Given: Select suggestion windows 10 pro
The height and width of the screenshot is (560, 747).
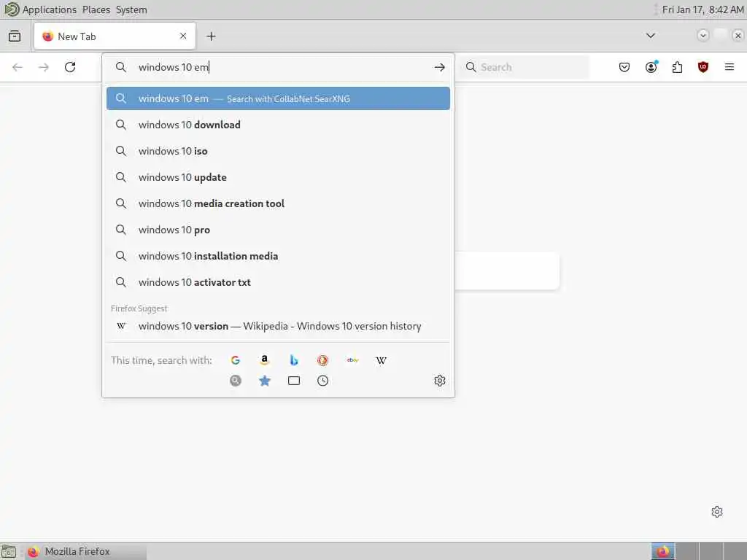Looking at the screenshot, I should (278, 230).
